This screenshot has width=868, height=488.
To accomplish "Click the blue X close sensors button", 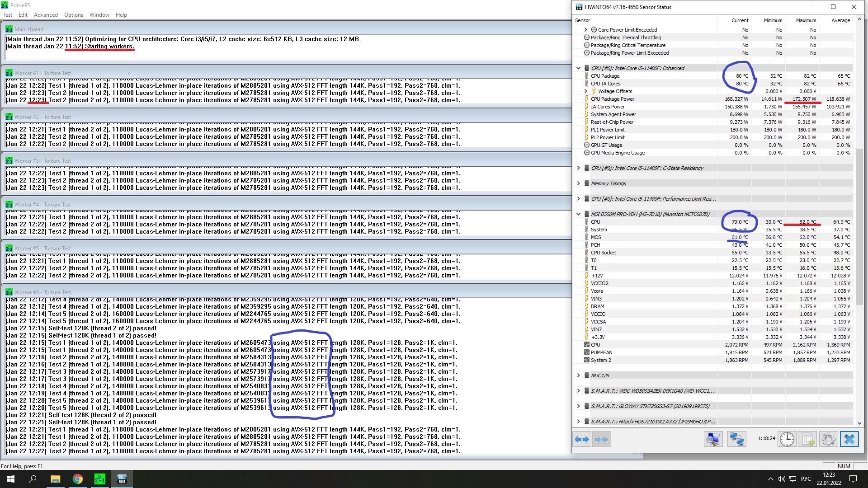I will pos(849,439).
